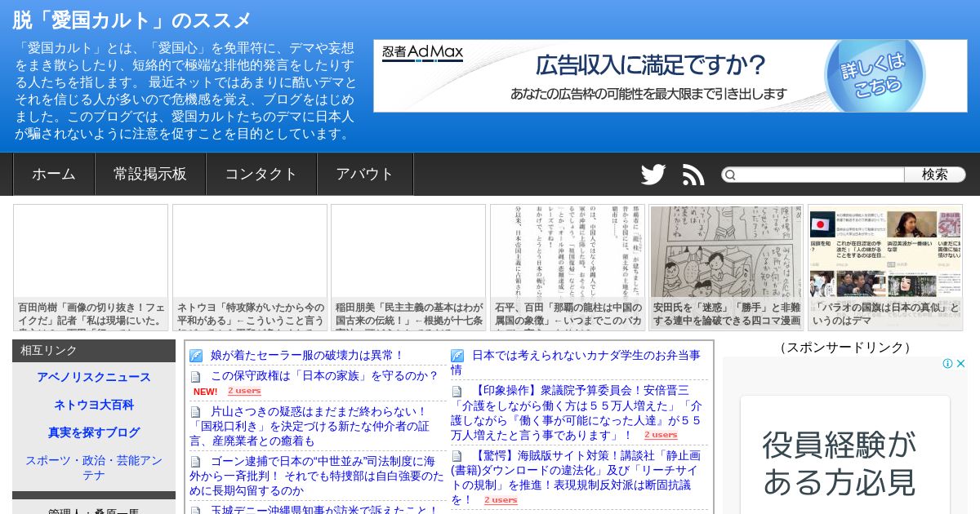The height and width of the screenshot is (514, 980).
Task: Open the コンタクト menu item
Action: pos(261,174)
